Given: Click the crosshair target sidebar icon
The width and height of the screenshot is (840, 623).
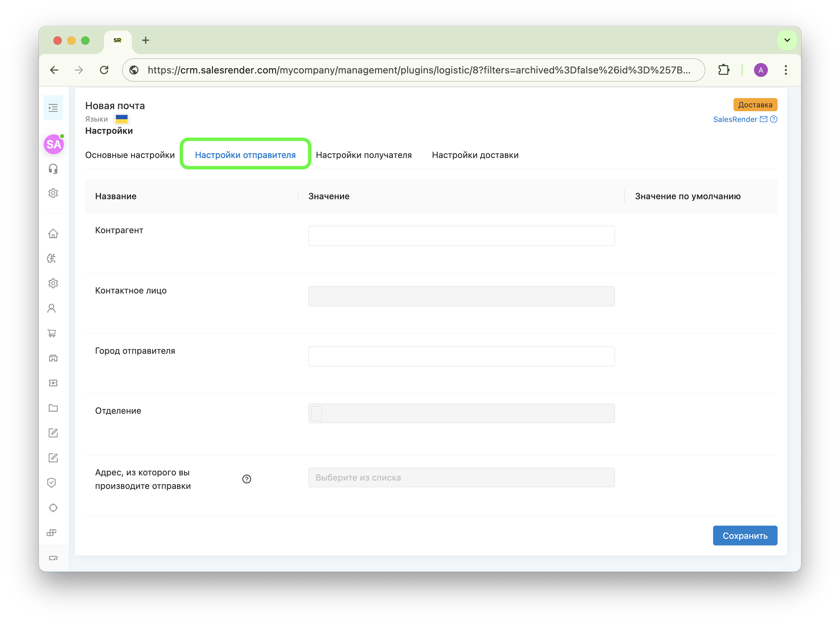Looking at the screenshot, I should (x=53, y=508).
